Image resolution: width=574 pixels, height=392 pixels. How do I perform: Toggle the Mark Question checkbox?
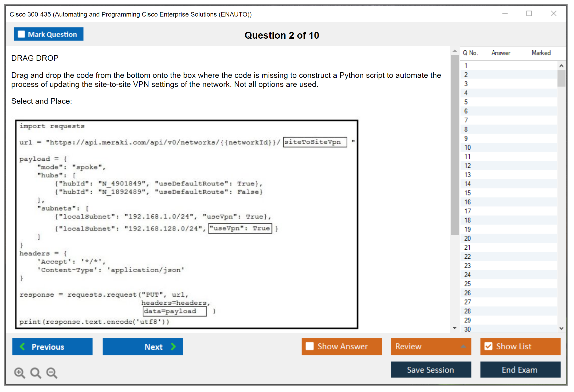coord(21,34)
